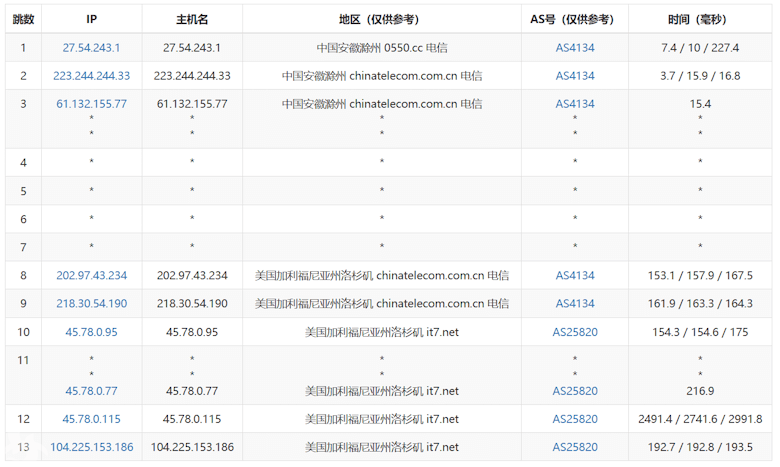Viewport: 780px width, 467px height.
Task: Open the 61.132.155.77 IP link
Action: tap(91, 103)
